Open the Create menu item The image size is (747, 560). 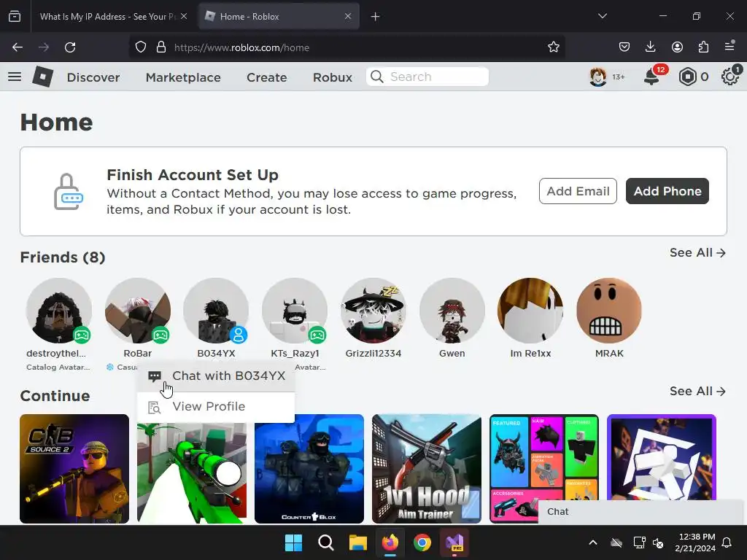point(267,77)
